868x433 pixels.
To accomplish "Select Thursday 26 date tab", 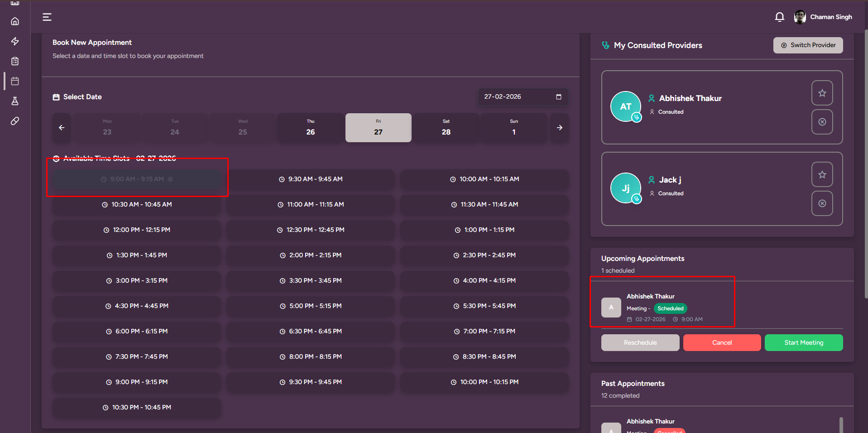I will 311,128.
